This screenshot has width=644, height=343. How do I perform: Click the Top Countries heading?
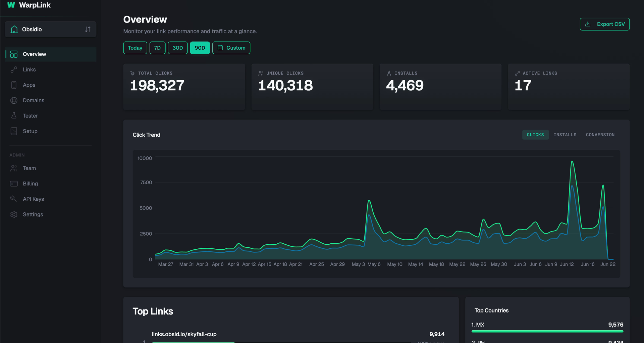coord(491,310)
